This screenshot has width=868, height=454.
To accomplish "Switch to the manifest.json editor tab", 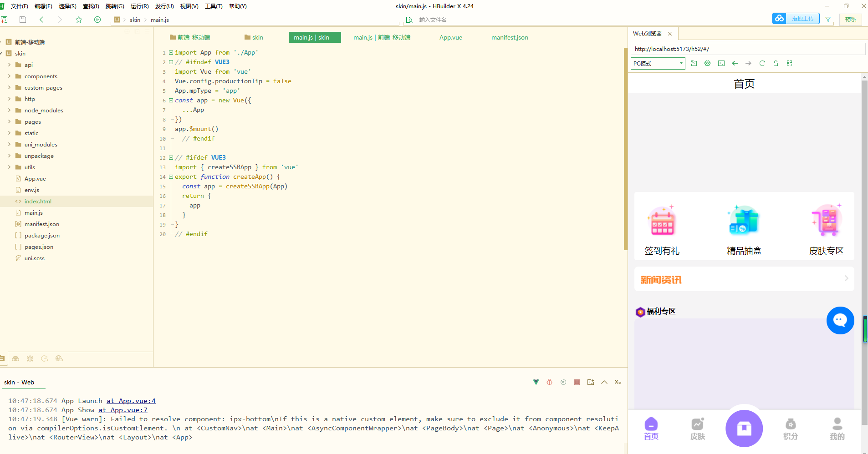I will [x=510, y=37].
